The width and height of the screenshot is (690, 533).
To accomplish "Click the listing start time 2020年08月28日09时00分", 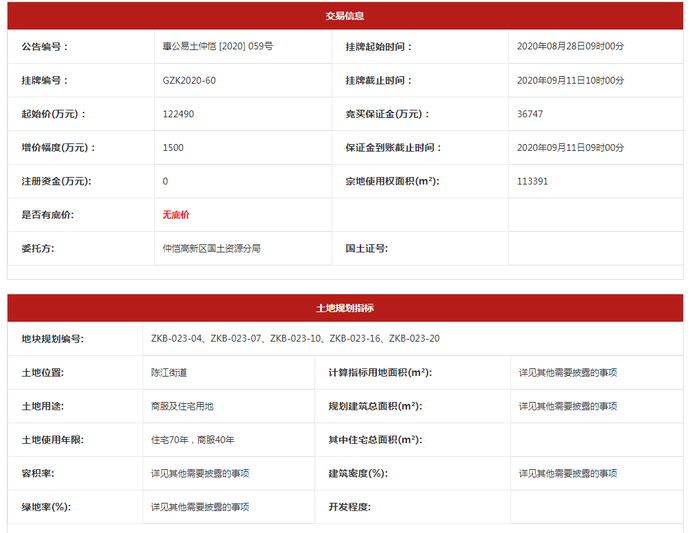I will coord(570,46).
